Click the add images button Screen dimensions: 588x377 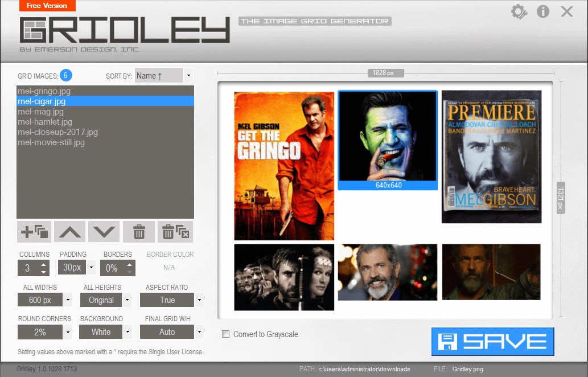pos(34,232)
